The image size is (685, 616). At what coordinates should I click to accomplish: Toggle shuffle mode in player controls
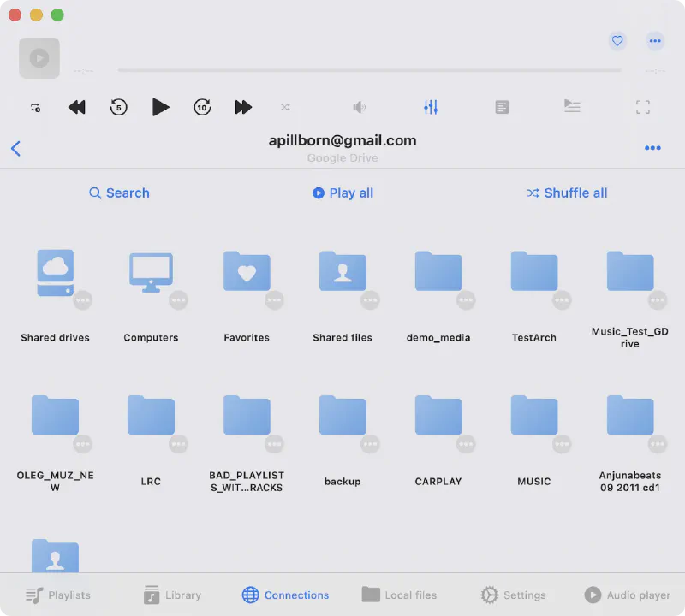pyautogui.click(x=285, y=107)
